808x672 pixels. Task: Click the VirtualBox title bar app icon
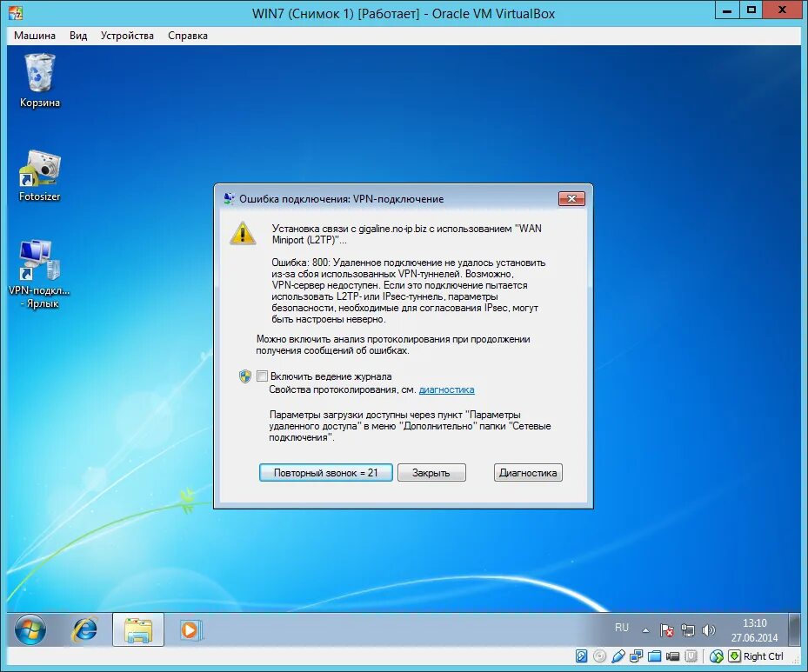tap(16, 13)
